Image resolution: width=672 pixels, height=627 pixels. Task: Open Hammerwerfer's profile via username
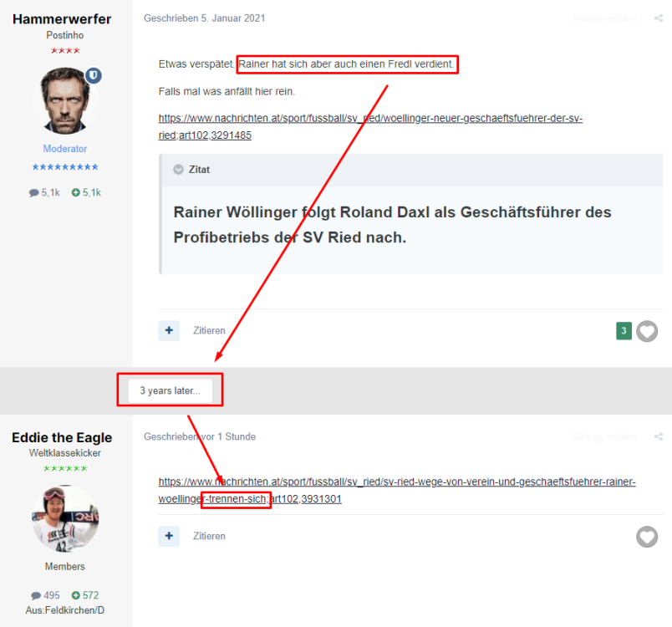tap(62, 19)
